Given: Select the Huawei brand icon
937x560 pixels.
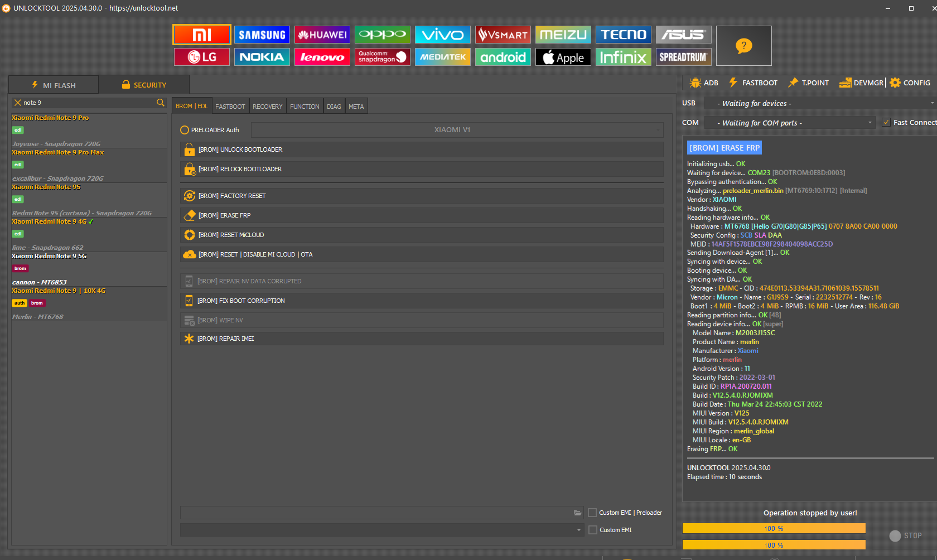Looking at the screenshot, I should click(x=322, y=35).
